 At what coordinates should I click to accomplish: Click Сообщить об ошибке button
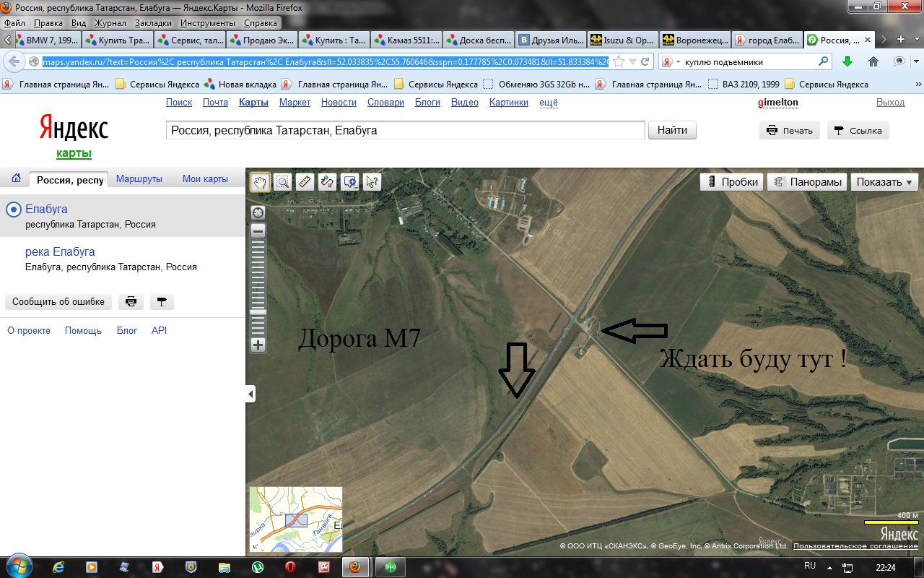(58, 302)
